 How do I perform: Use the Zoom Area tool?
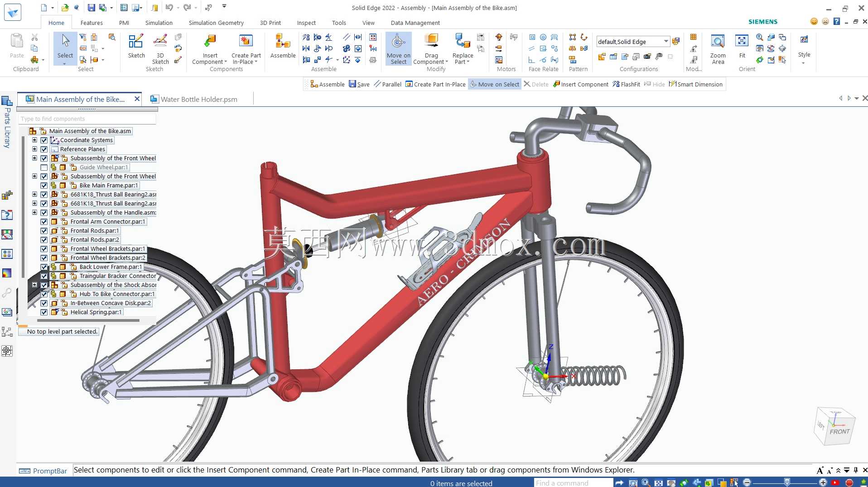[x=718, y=48]
